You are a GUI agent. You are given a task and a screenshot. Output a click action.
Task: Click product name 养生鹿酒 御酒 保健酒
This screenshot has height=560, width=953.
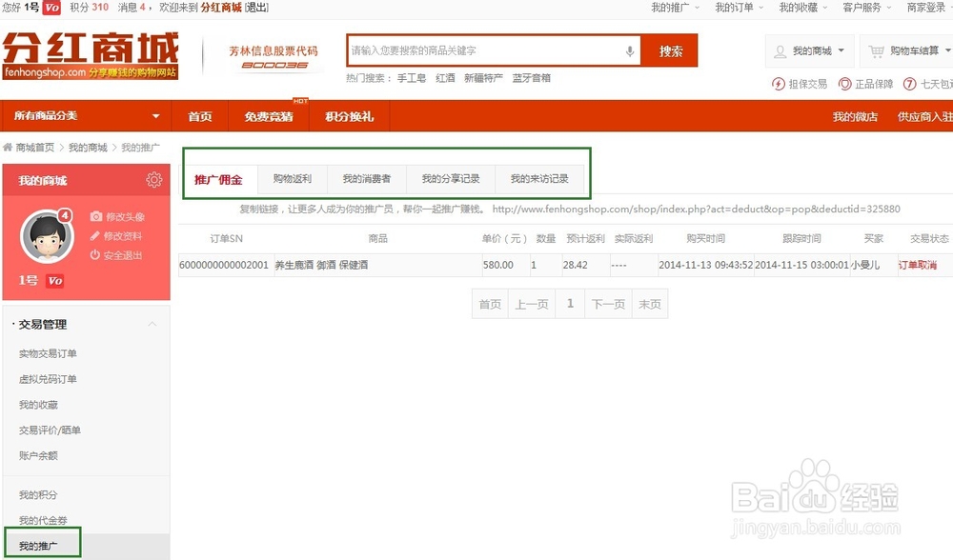[x=321, y=265]
